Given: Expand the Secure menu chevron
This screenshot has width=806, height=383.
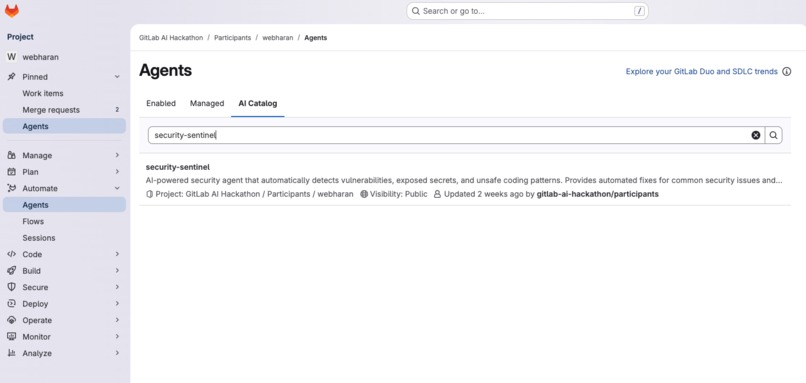Looking at the screenshot, I should (117, 287).
